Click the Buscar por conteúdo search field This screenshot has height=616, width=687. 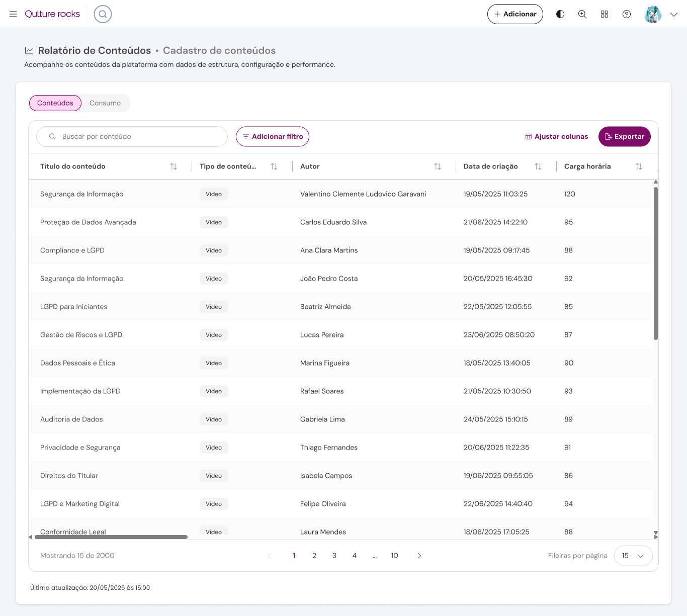(132, 136)
